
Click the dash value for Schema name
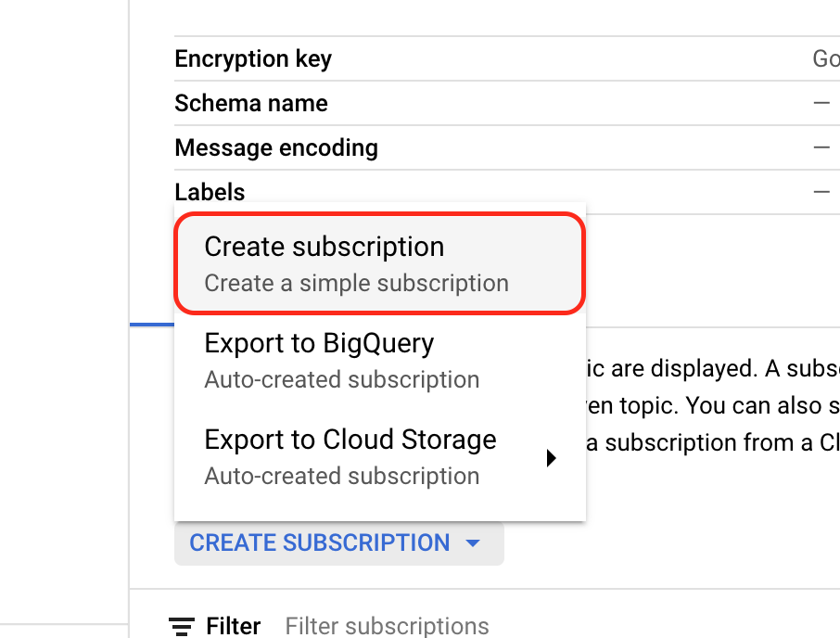821,104
